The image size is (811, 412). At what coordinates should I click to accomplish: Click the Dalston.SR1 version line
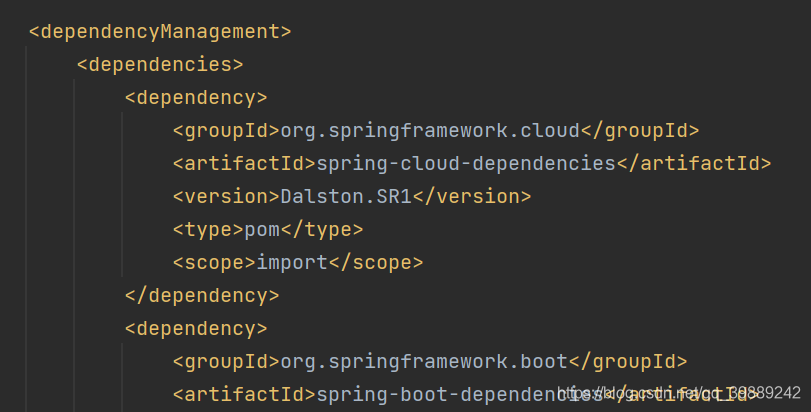(x=352, y=197)
